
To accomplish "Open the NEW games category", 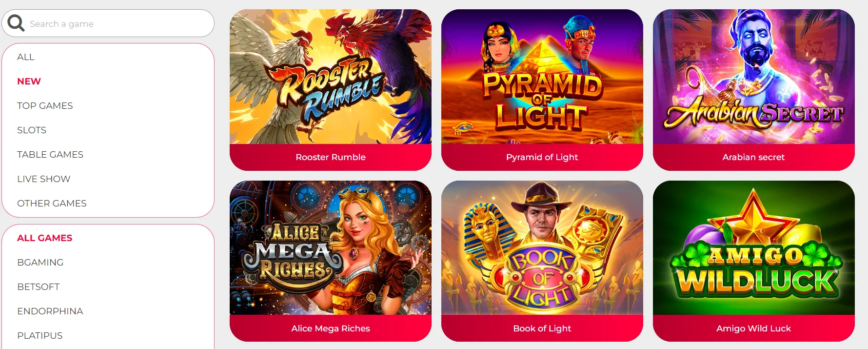I will (29, 82).
